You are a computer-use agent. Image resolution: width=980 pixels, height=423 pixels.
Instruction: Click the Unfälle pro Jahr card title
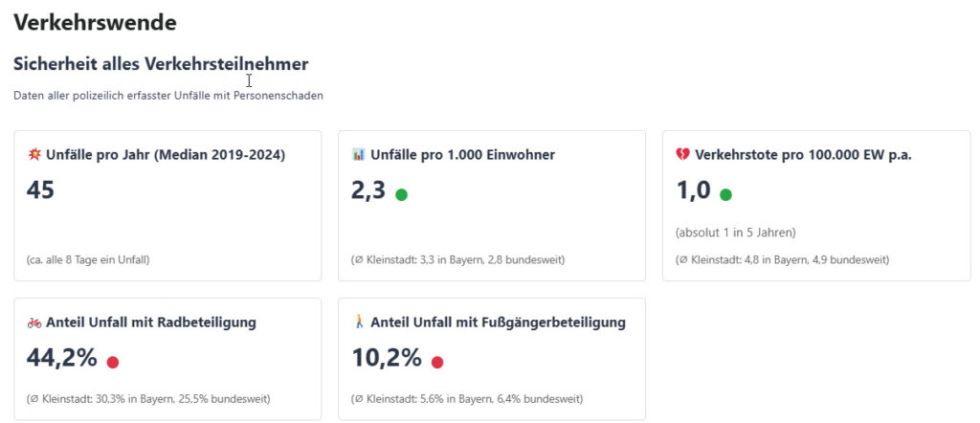click(166, 155)
